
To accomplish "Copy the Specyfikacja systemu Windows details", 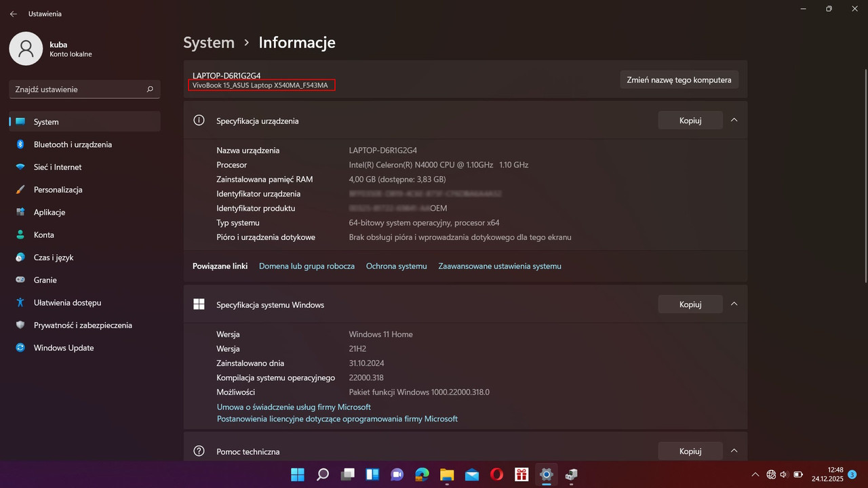I will tap(690, 304).
